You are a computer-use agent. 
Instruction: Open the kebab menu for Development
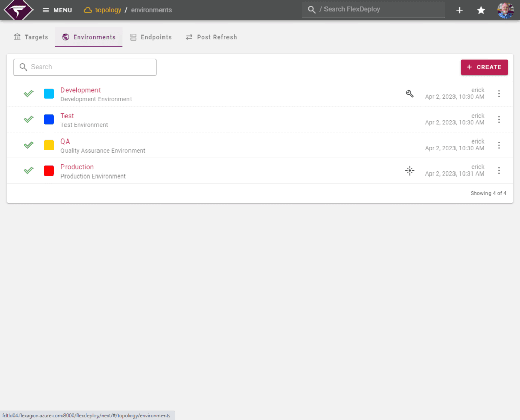(499, 93)
